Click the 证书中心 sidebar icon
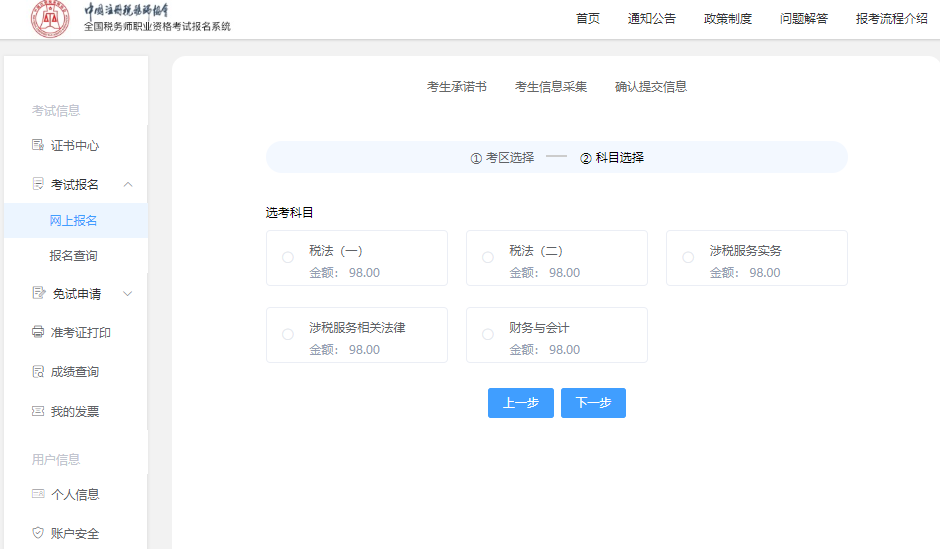940x549 pixels. pos(38,145)
